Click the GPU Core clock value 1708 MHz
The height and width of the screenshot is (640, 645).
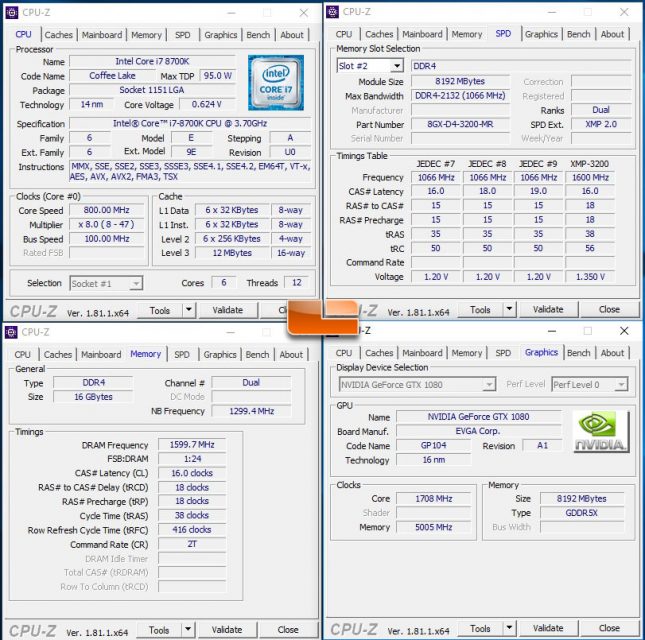(434, 499)
